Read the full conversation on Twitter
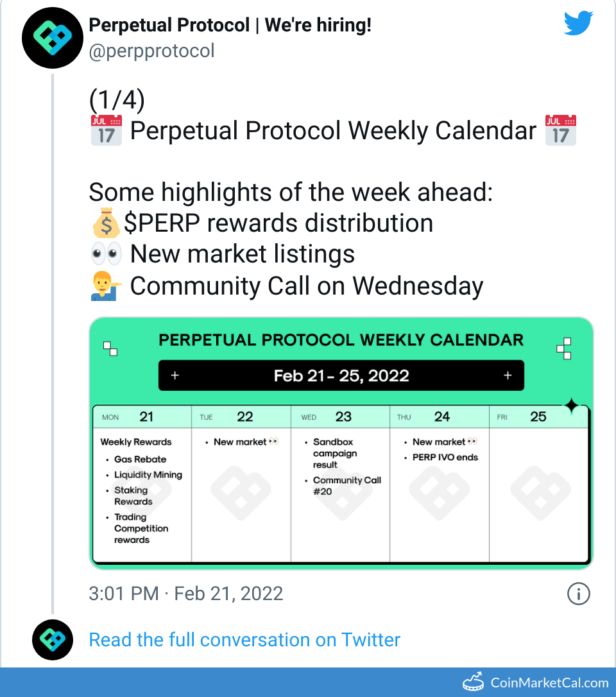This screenshot has width=616, height=697. tap(244, 640)
